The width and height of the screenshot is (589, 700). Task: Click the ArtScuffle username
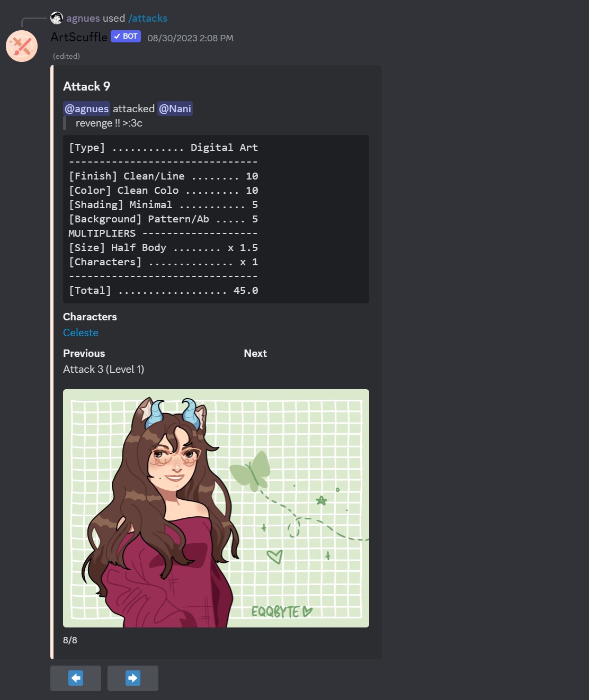coord(79,37)
